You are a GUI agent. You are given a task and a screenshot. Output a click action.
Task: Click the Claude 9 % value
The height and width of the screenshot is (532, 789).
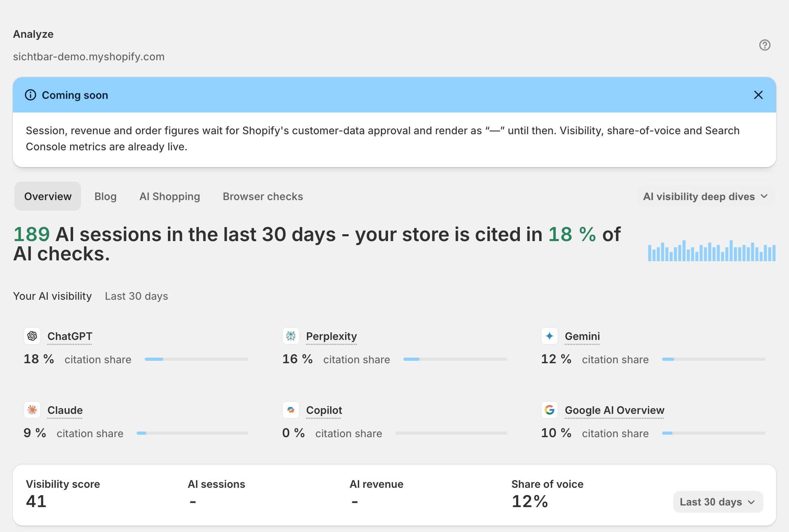tap(35, 433)
